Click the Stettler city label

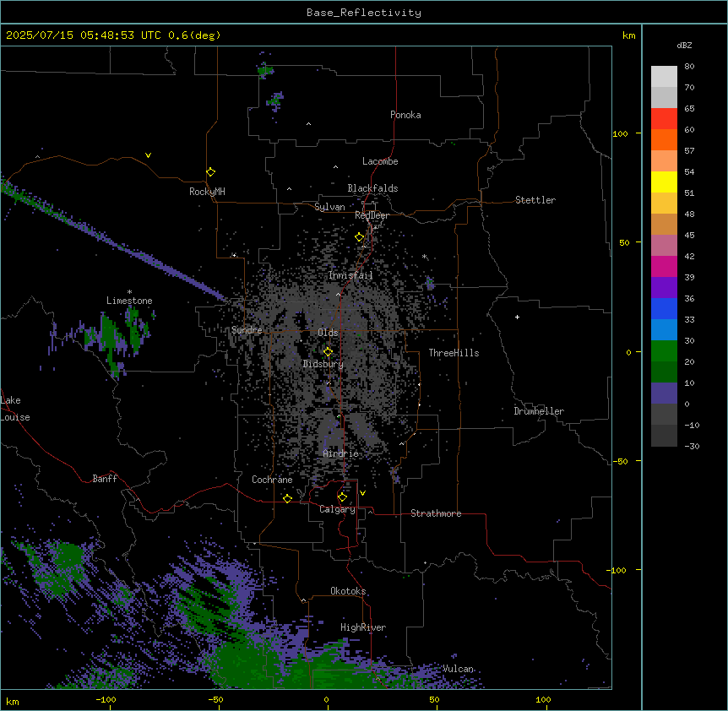[535, 200]
